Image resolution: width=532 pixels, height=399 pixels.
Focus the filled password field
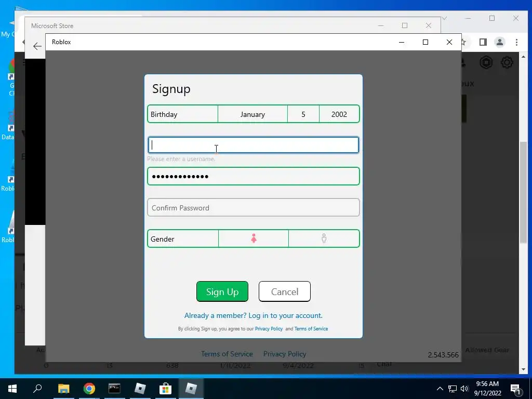(254, 176)
